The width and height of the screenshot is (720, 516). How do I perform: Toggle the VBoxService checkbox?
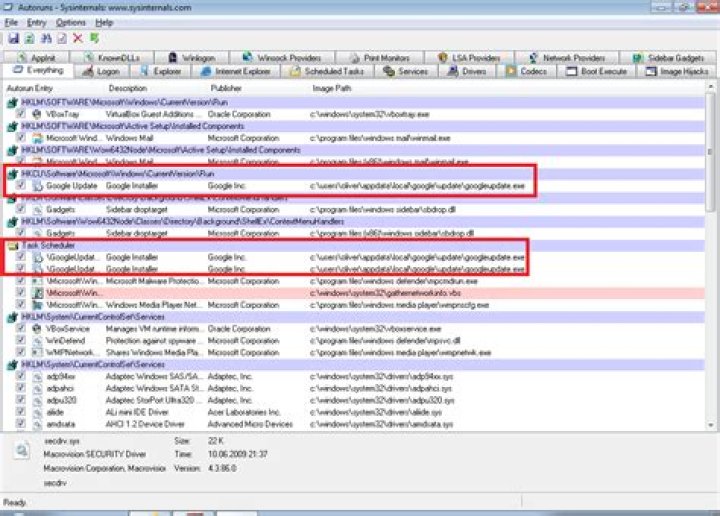(21, 328)
